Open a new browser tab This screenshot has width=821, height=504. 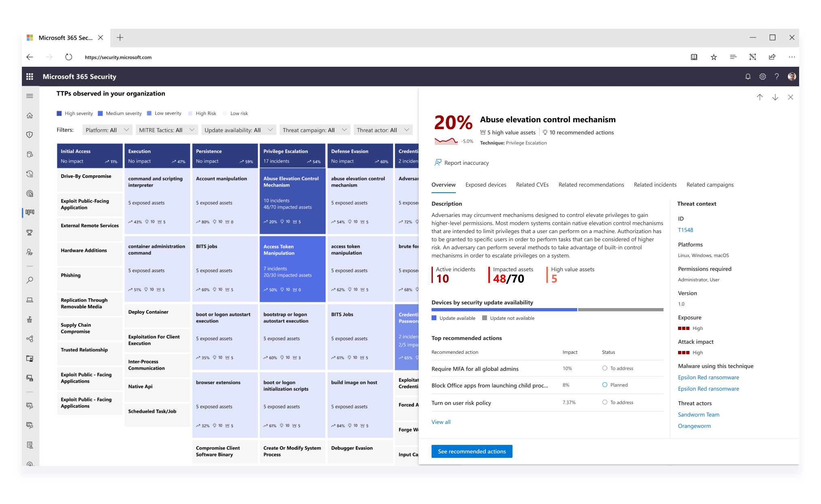[x=120, y=38]
